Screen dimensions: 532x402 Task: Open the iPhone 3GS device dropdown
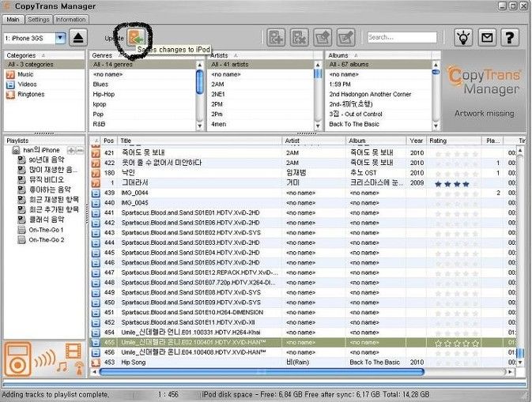[x=60, y=38]
